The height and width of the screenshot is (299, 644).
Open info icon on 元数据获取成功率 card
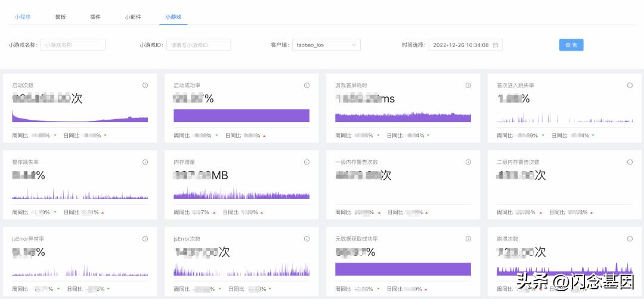click(468, 239)
